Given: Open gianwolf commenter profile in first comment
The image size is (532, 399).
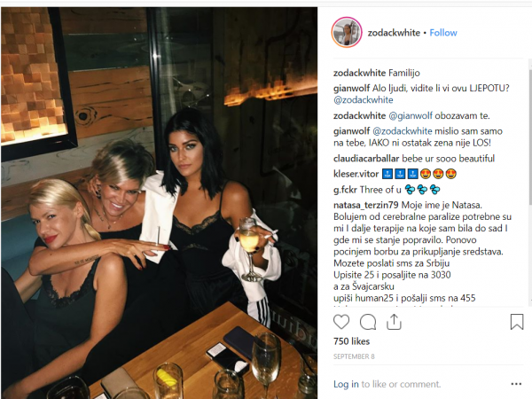Looking at the screenshot, I should [x=351, y=88].
